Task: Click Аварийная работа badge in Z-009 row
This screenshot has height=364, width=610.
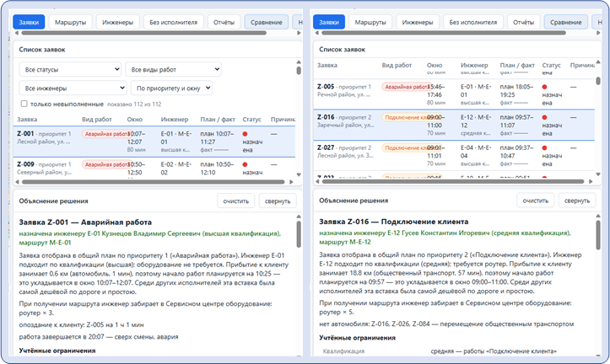Action: tap(105, 164)
